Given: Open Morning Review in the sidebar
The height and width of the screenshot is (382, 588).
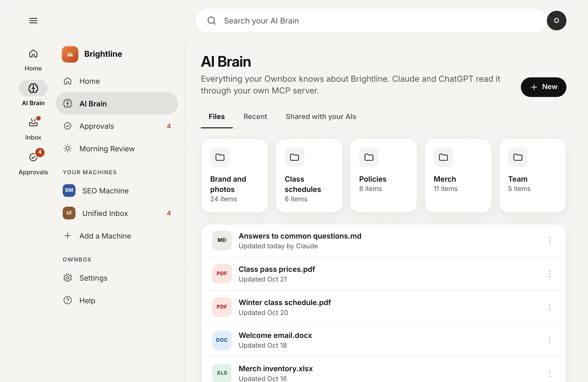Looking at the screenshot, I should click(x=117, y=148).
